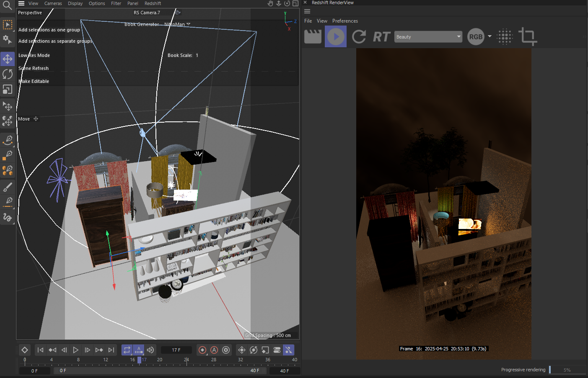Open the Cameras menu
The height and width of the screenshot is (378, 588).
(53, 3)
